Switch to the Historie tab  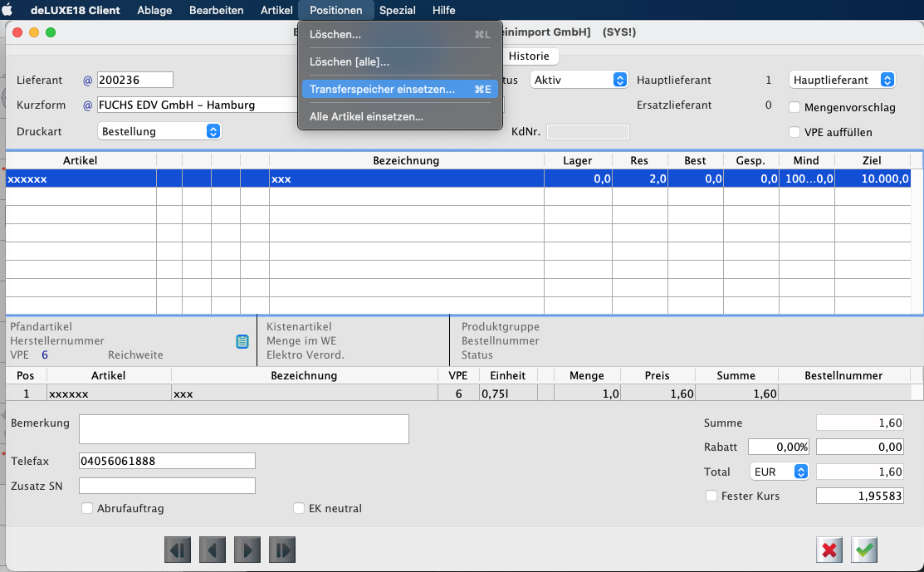coord(529,56)
